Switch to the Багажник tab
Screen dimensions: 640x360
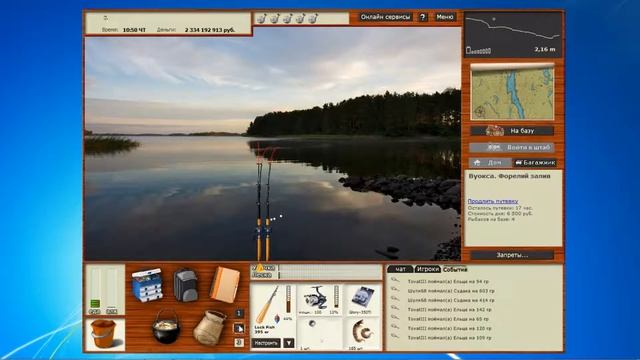click(535, 162)
